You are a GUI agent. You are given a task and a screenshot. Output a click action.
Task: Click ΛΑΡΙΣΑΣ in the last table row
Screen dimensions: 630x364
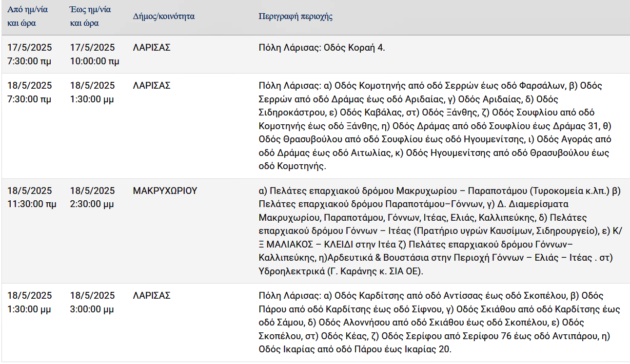152,296
